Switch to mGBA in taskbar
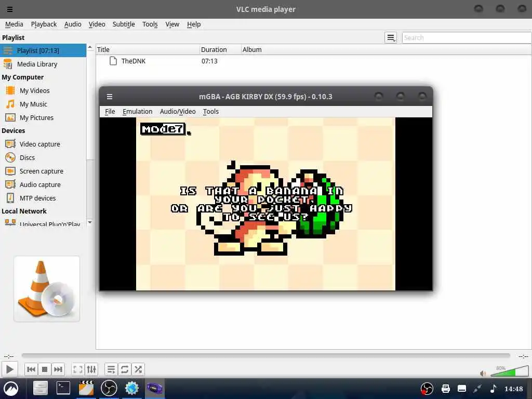 [154, 388]
